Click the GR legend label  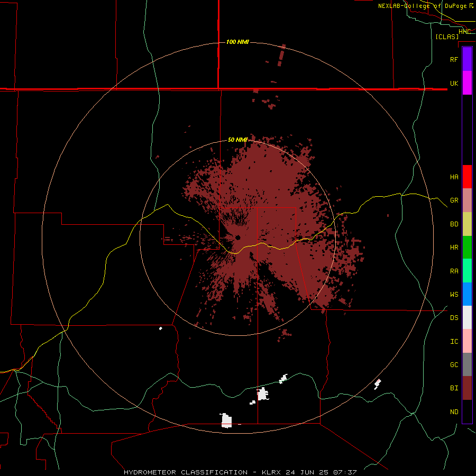(x=454, y=200)
